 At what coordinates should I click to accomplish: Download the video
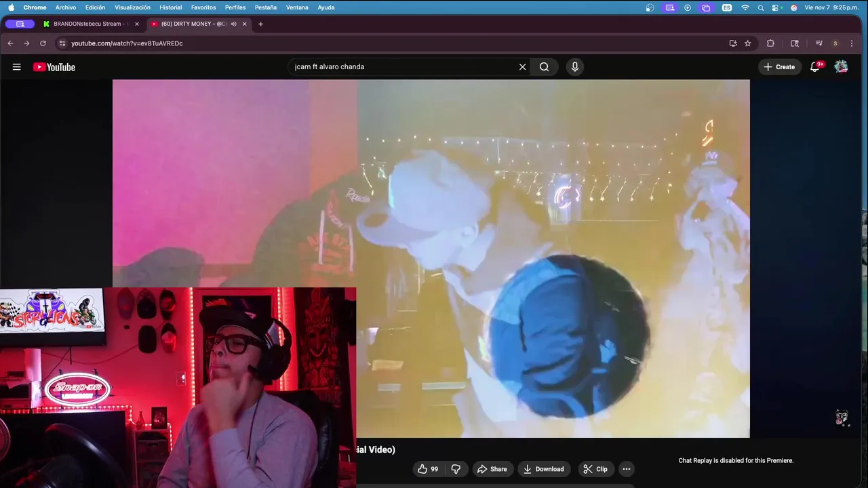click(x=544, y=469)
